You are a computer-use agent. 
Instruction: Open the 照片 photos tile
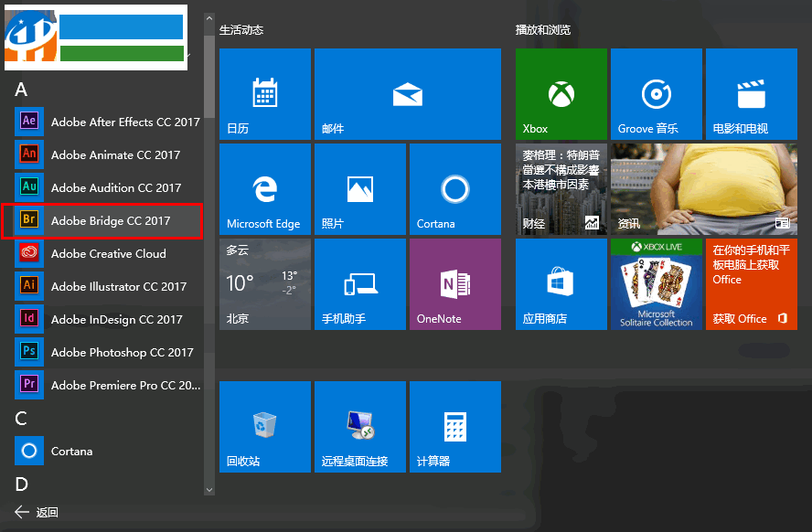click(x=360, y=189)
